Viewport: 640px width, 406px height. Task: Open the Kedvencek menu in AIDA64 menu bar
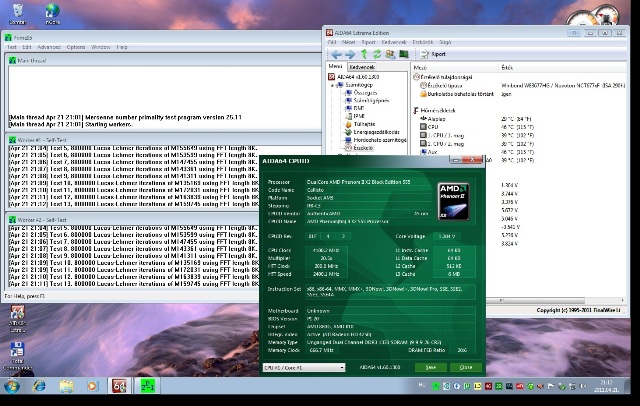394,42
